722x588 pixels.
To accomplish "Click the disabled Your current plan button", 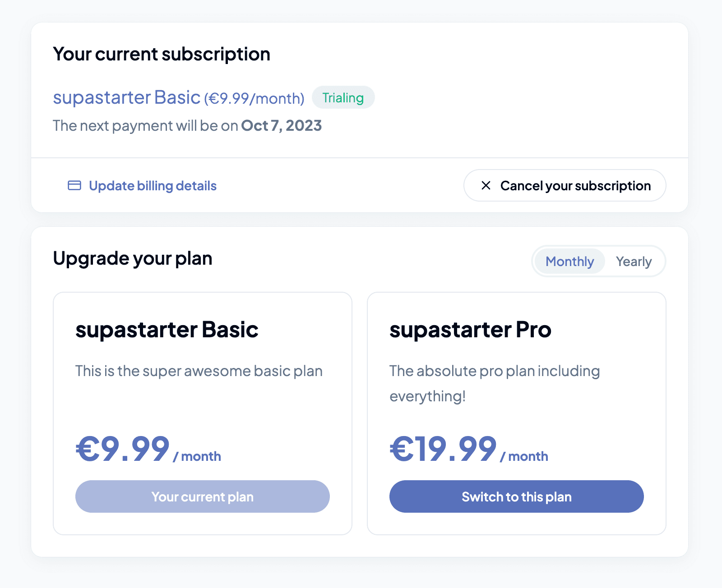I will [202, 496].
